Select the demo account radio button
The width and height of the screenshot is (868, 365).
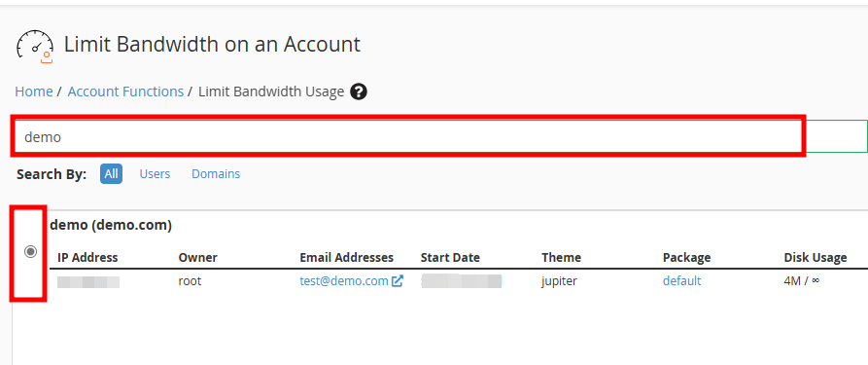coord(31,252)
